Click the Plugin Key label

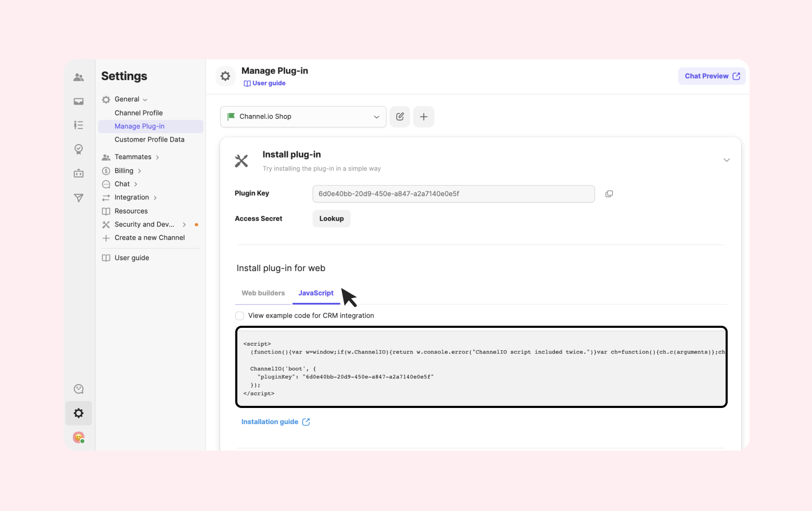(252, 193)
